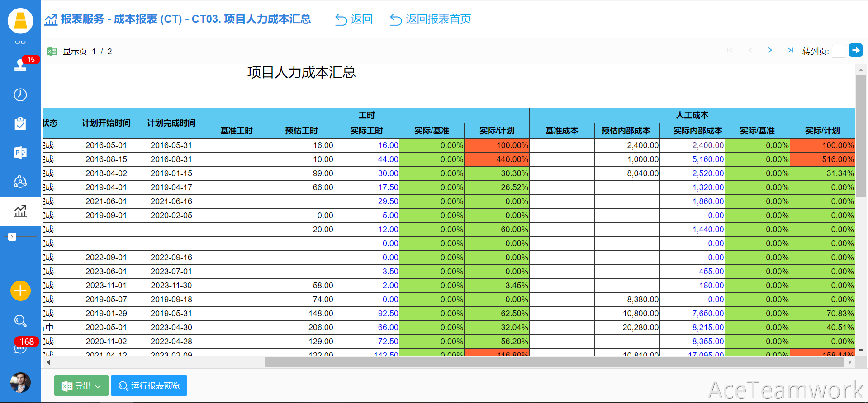Viewport: 868px width, 403px height.
Task: Click 返回 to go back
Action: tap(354, 19)
